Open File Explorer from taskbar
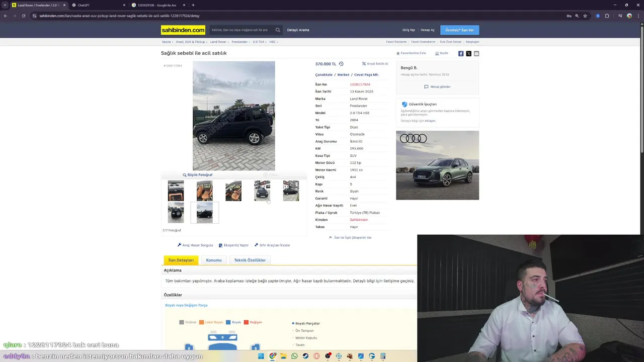 (x=283, y=356)
